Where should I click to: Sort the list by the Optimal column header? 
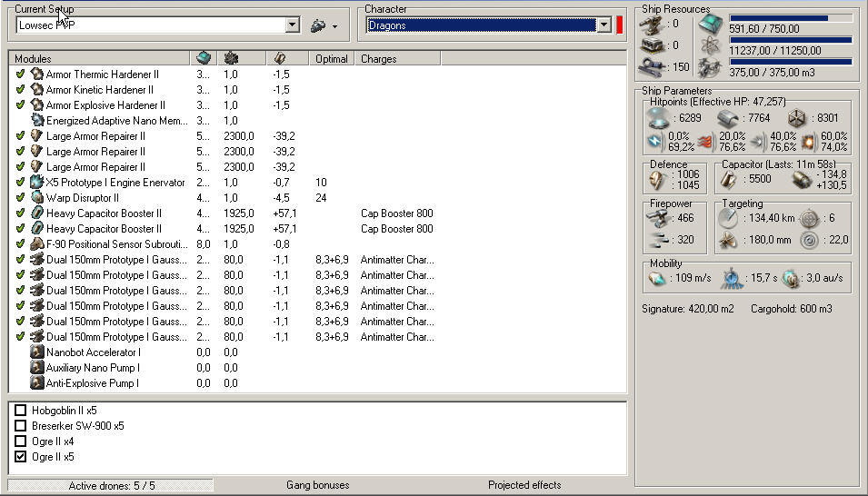[x=332, y=59]
